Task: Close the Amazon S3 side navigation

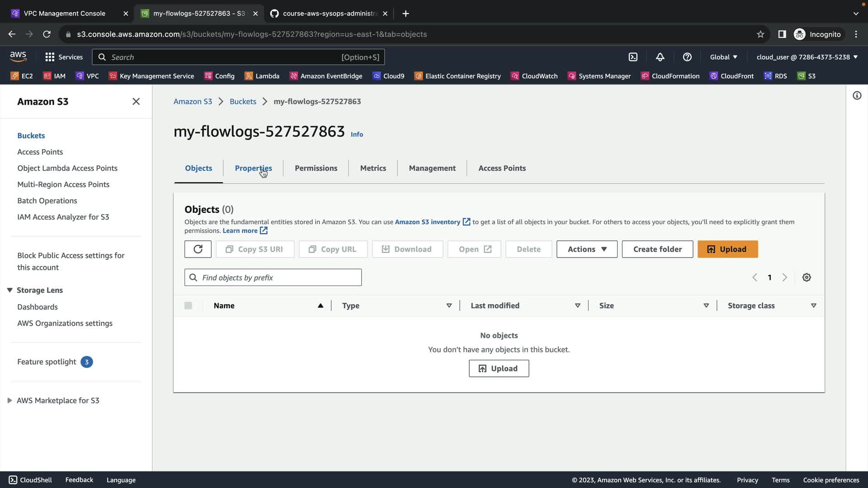Action: 136,101
